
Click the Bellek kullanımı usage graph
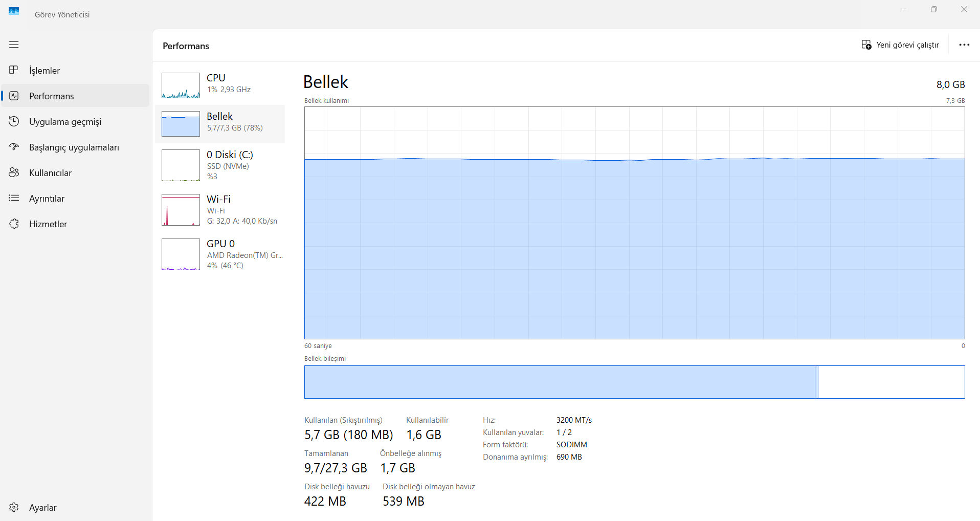pos(634,223)
